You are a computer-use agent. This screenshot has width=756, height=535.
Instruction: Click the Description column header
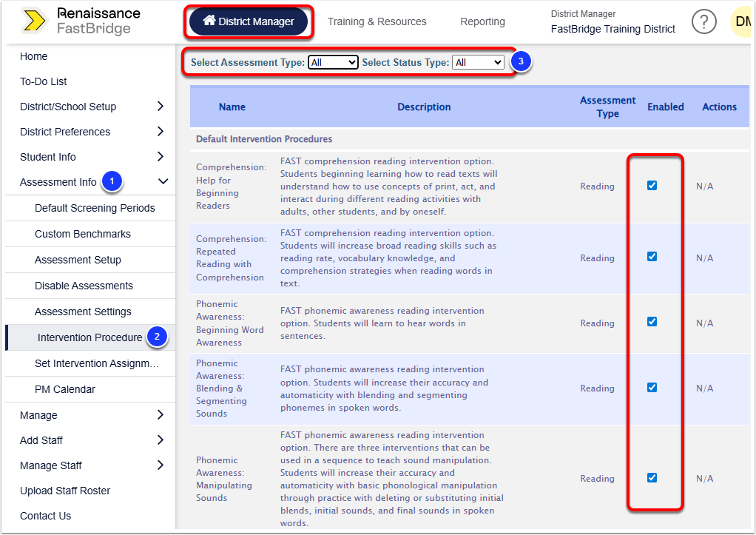pyautogui.click(x=424, y=107)
